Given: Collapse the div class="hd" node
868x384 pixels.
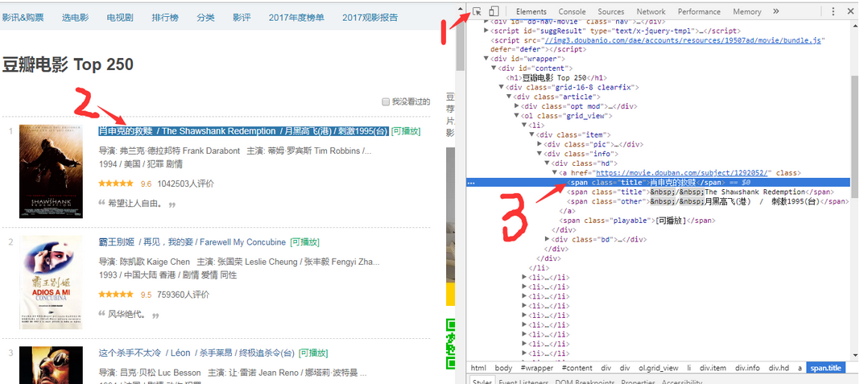Looking at the screenshot, I should click(x=548, y=163).
